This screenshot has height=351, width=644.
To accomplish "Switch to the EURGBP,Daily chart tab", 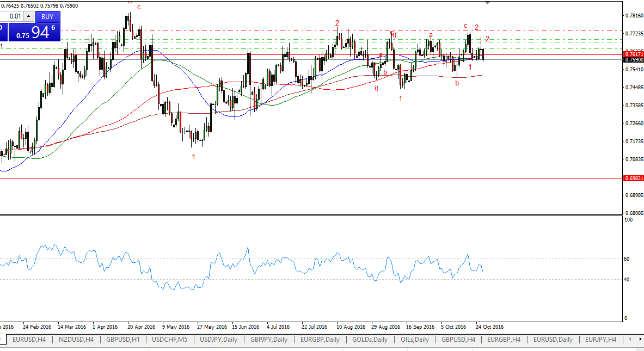I will (320, 340).
